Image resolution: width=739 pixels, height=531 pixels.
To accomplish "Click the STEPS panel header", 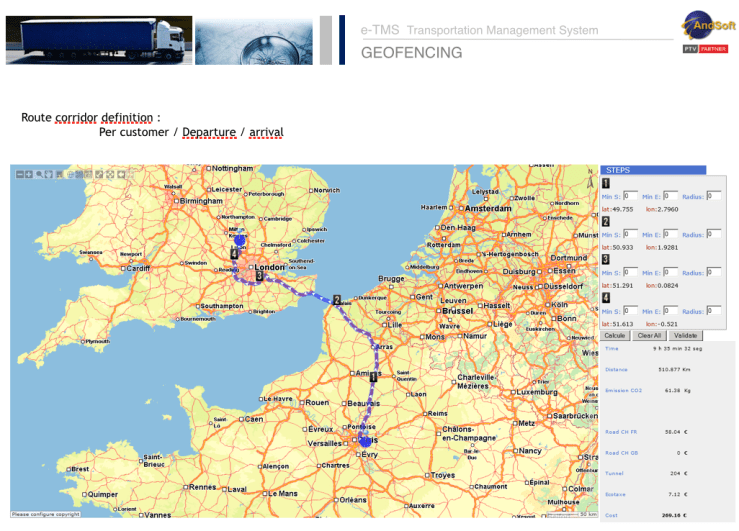I will [x=653, y=171].
